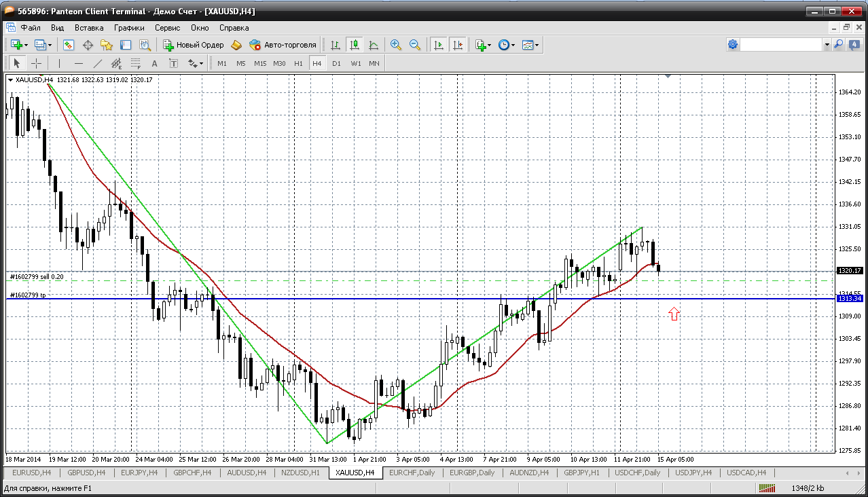Click the search magnifier icon
This screenshot has height=497, width=868.
click(839, 45)
